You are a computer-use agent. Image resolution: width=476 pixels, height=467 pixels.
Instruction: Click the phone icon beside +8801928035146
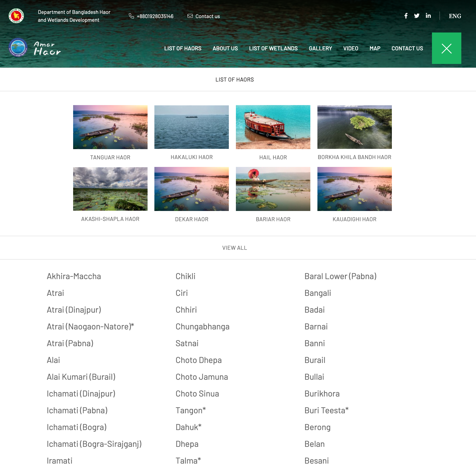[131, 16]
